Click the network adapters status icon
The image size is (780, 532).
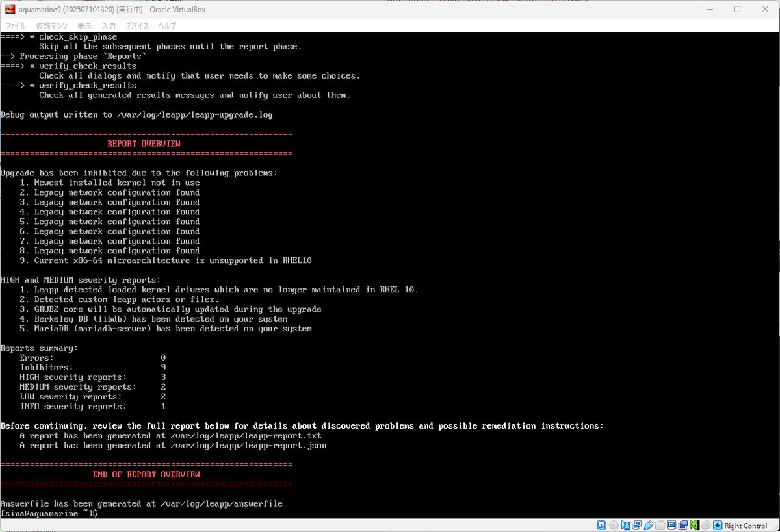point(637,526)
